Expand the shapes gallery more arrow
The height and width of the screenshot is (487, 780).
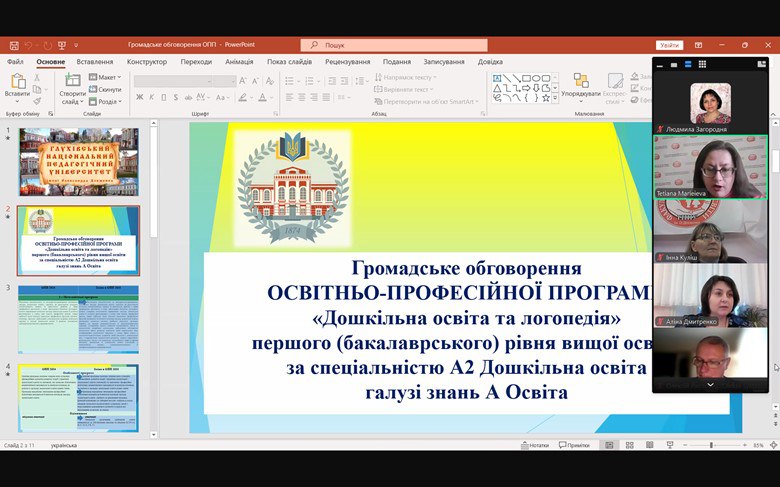(x=553, y=100)
